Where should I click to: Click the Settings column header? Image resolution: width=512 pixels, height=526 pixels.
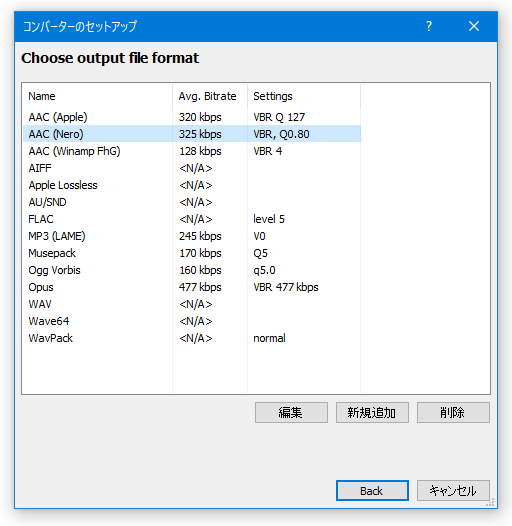(x=304, y=96)
